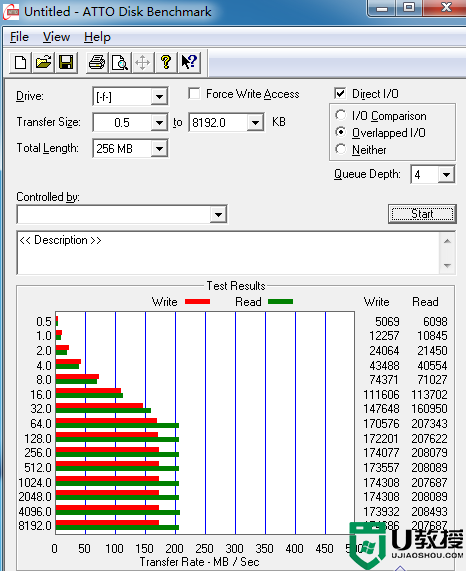Expand the 8192.0 transfer size dropdown
466x571 pixels.
point(255,122)
